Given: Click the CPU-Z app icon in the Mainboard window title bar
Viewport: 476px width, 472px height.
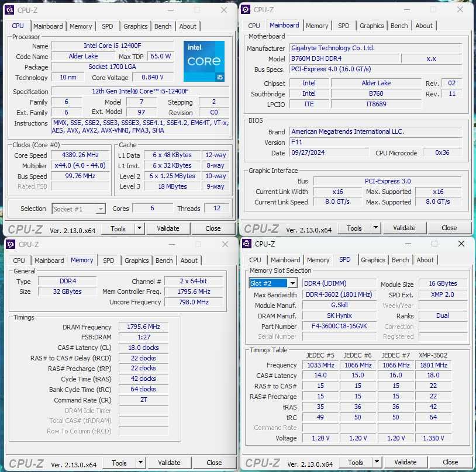Looking at the screenshot, I should (x=245, y=9).
